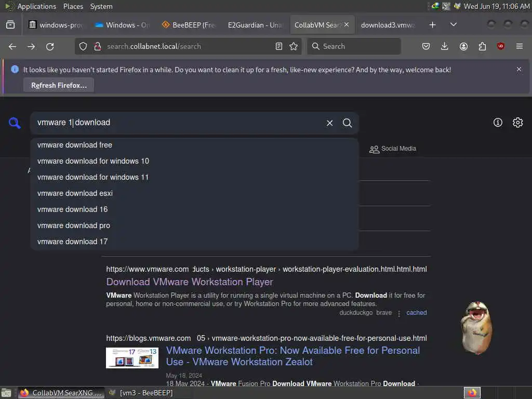Open Firefox View recent browsing icon

tap(10, 25)
